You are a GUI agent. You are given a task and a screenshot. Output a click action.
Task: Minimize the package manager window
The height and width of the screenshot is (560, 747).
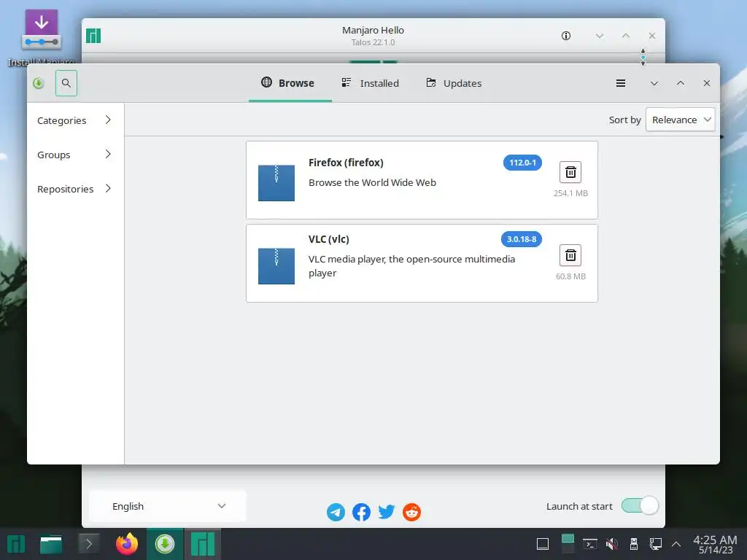[654, 83]
